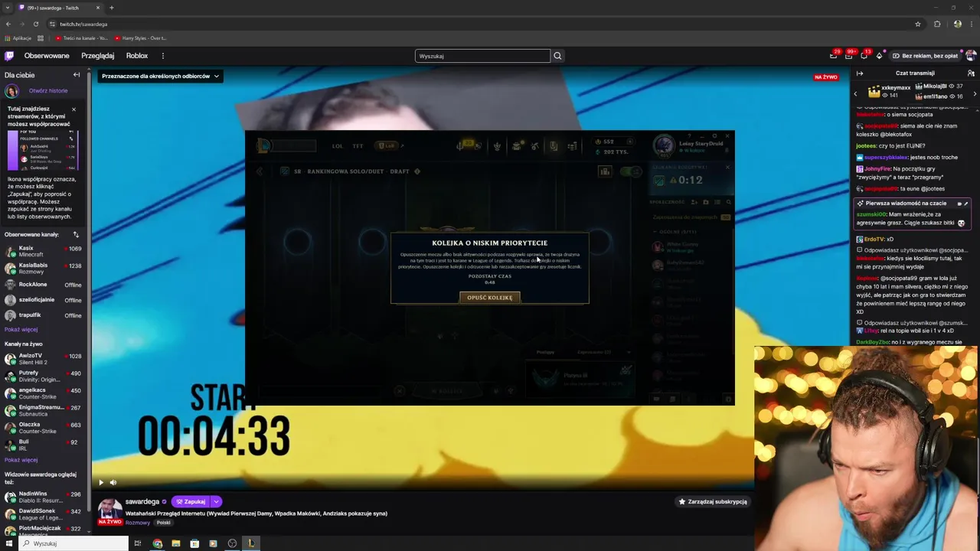
Task: Open the Rozmowy category link
Action: click(x=138, y=522)
